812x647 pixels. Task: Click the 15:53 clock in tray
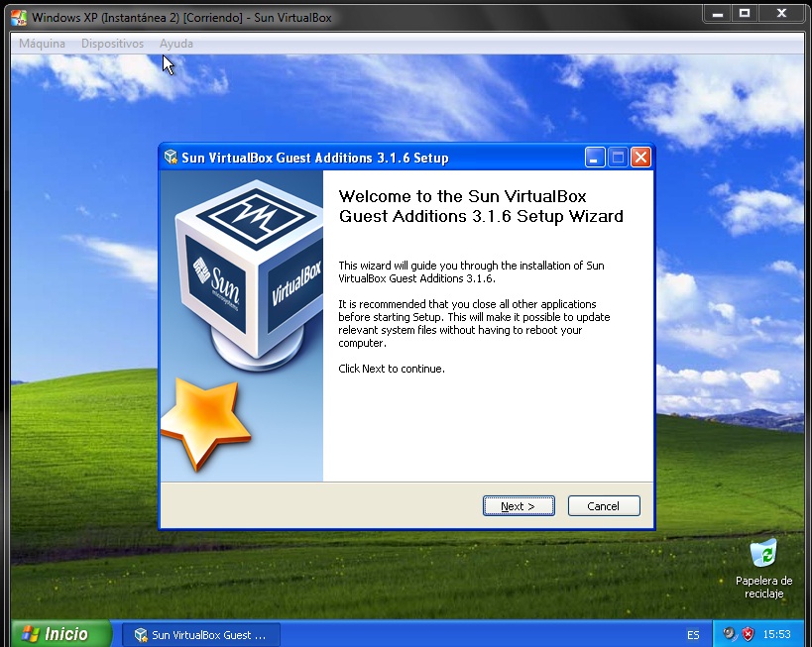click(x=776, y=634)
